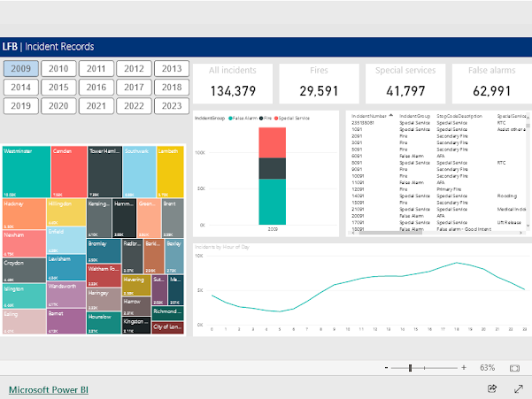
Task: Click the False Alarm legend swatch
Action: point(230,119)
